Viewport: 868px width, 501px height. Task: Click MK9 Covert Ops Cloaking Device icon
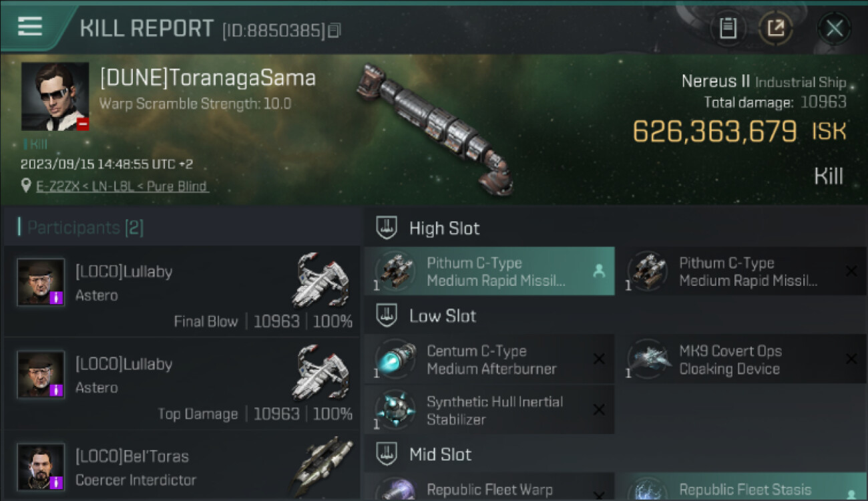pos(648,359)
